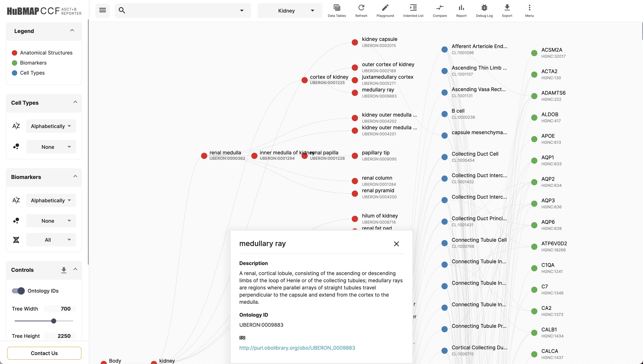Open the three-dot Menu

point(529,11)
